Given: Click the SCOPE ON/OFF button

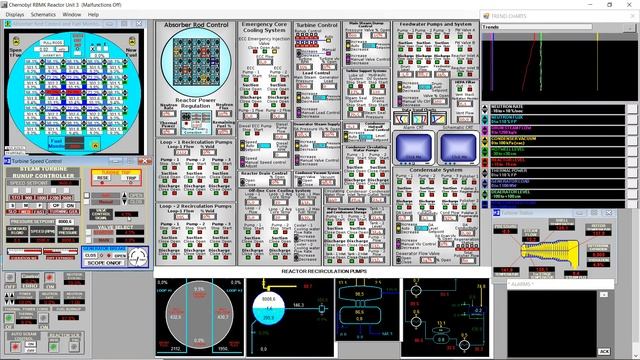Looking at the screenshot, I should [104, 263].
